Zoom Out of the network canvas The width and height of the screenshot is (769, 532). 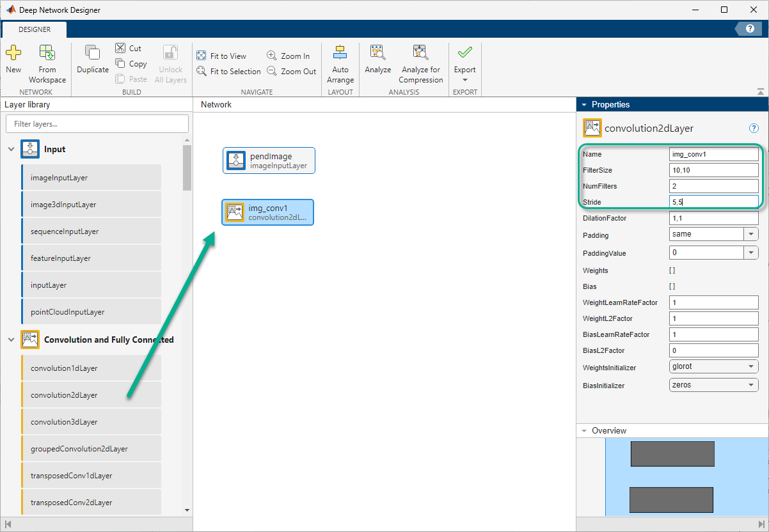click(x=291, y=72)
